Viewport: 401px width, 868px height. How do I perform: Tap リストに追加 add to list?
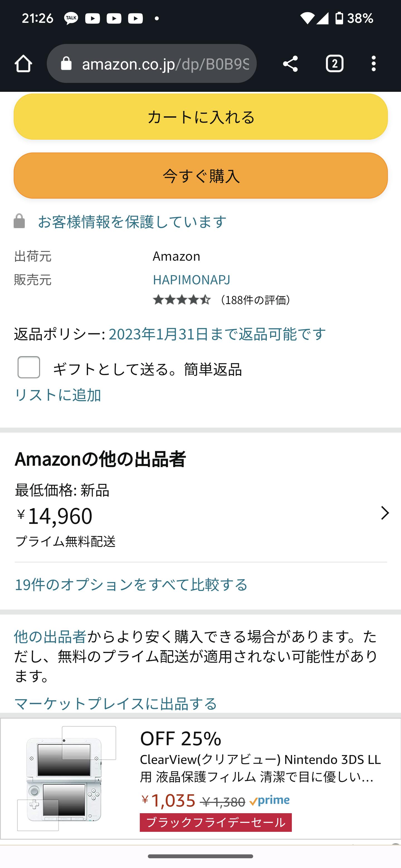point(58,395)
